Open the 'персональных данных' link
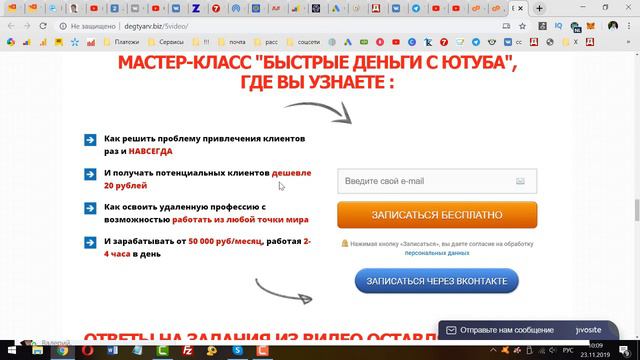The width and height of the screenshot is (640, 360). (437, 253)
